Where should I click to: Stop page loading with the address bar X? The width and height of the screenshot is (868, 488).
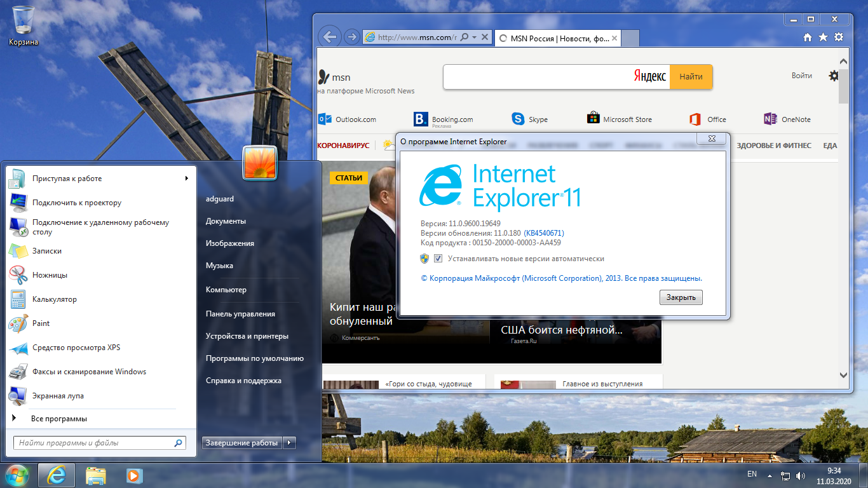click(x=485, y=37)
